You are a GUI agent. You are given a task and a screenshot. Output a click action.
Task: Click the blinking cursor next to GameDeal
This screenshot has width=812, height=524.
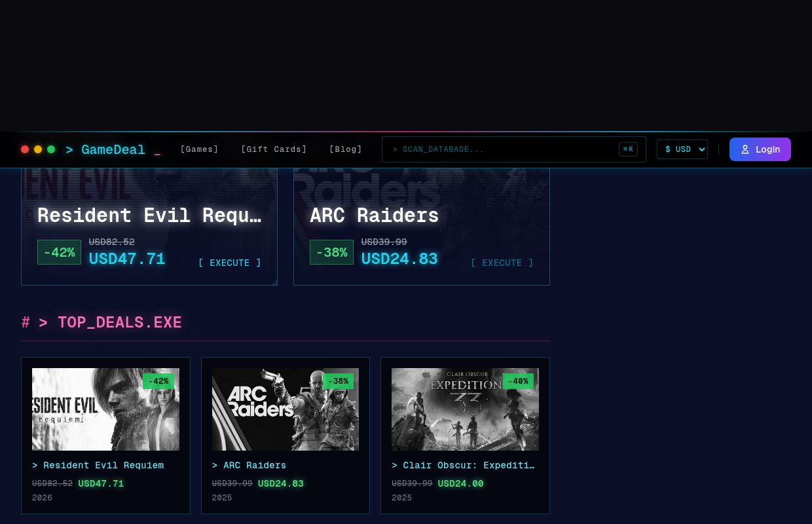157,152
